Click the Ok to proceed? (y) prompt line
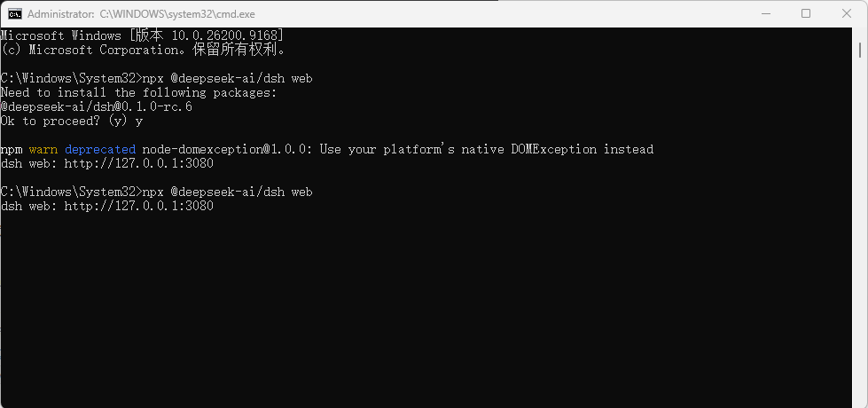 72,121
